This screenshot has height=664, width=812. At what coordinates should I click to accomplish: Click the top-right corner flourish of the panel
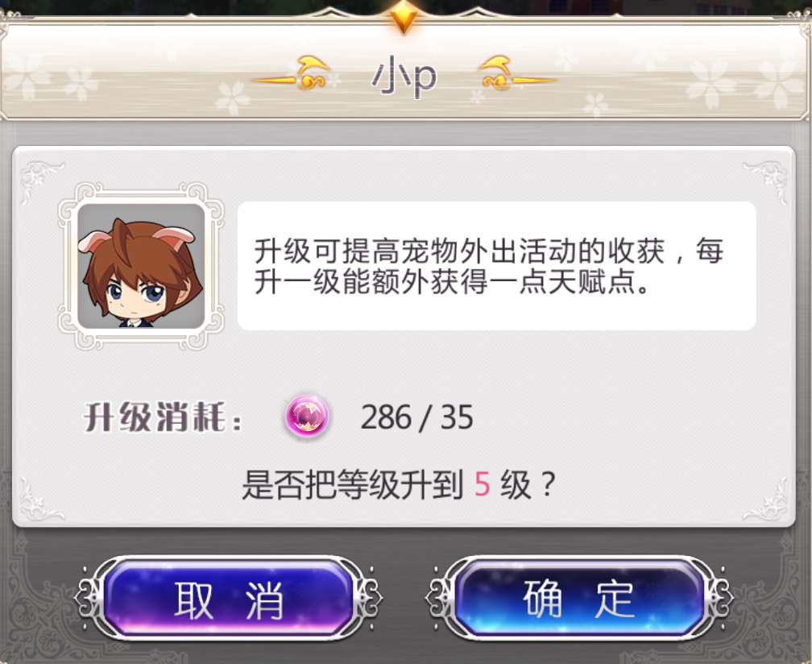click(x=766, y=181)
